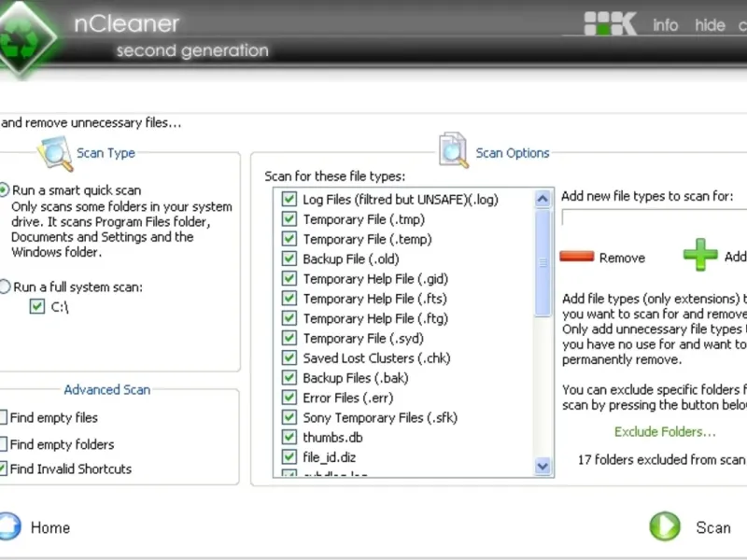Click the file types list scrollbar thumb
Image resolution: width=747 pixels, height=560 pixels.
[x=543, y=263]
